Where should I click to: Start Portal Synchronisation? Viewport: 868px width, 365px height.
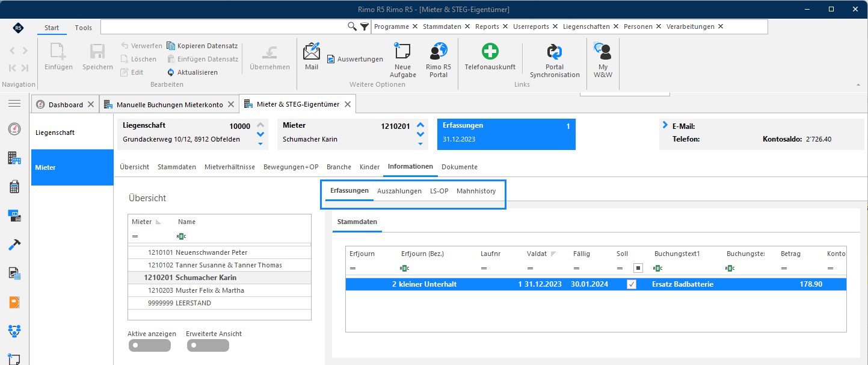coord(555,60)
